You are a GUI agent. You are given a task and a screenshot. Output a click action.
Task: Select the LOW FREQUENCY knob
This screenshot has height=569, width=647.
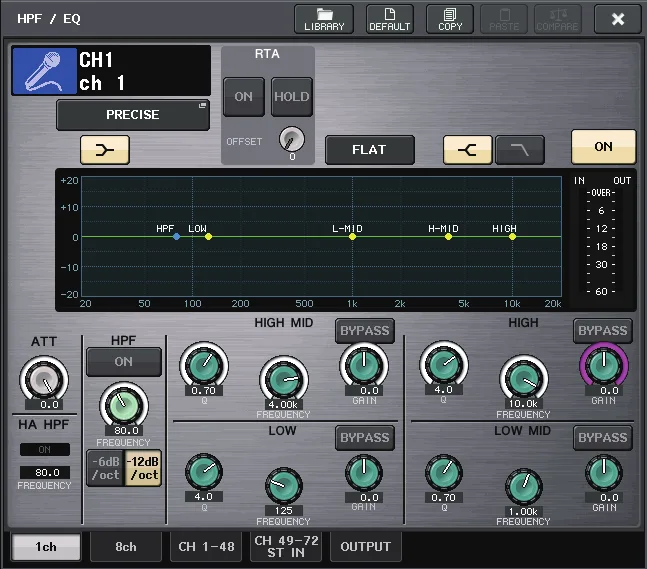284,486
